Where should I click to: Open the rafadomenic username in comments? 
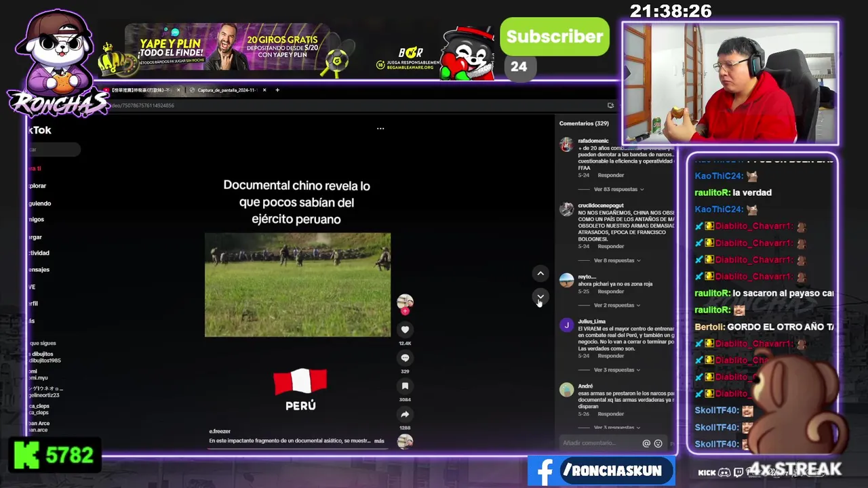(x=593, y=141)
